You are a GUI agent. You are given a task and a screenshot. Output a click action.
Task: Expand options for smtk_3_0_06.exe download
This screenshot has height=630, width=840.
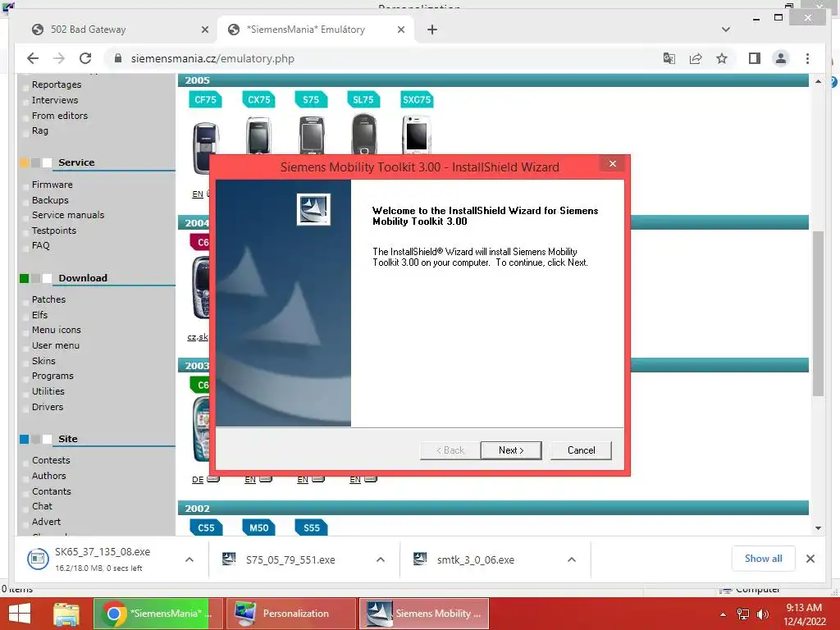tap(572, 559)
